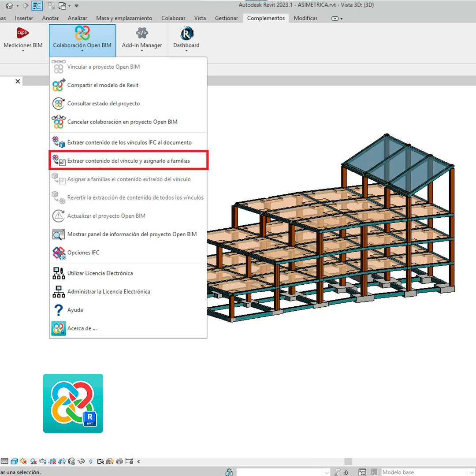Toggle Revela elementos ocultos in view bar

(x=91, y=461)
